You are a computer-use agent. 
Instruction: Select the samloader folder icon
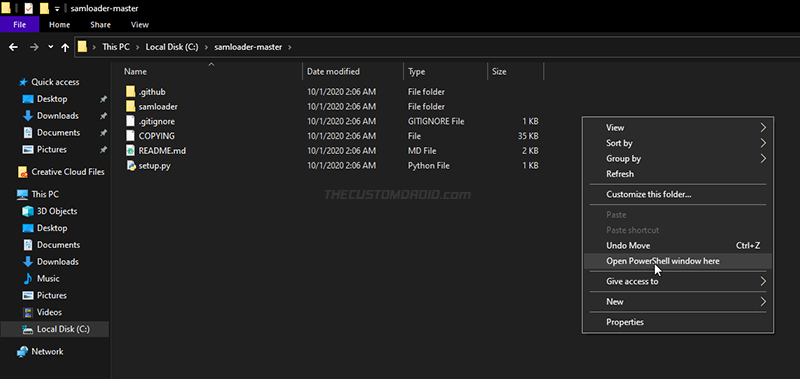click(131, 107)
